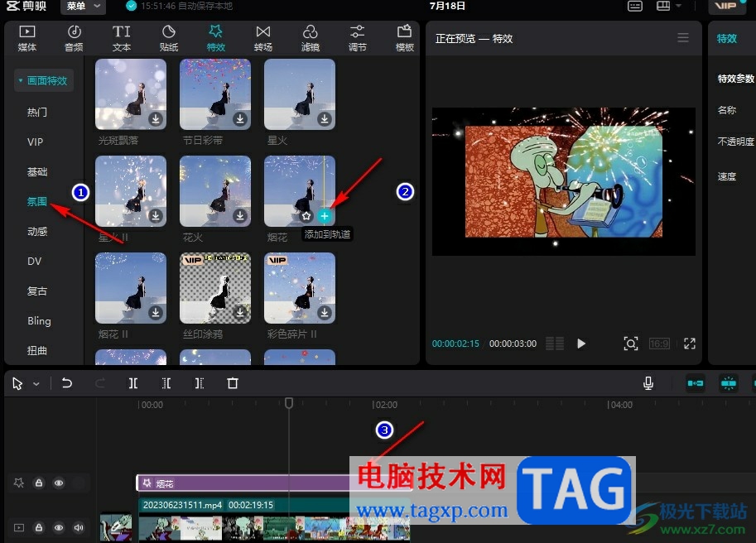Select the 复古 effects category
The height and width of the screenshot is (543, 756).
37,291
